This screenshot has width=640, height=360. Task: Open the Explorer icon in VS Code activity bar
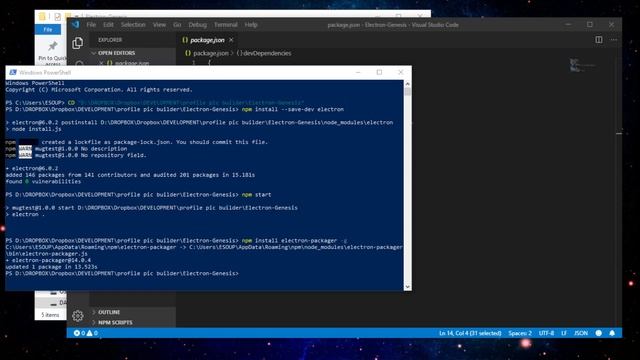(x=78, y=43)
